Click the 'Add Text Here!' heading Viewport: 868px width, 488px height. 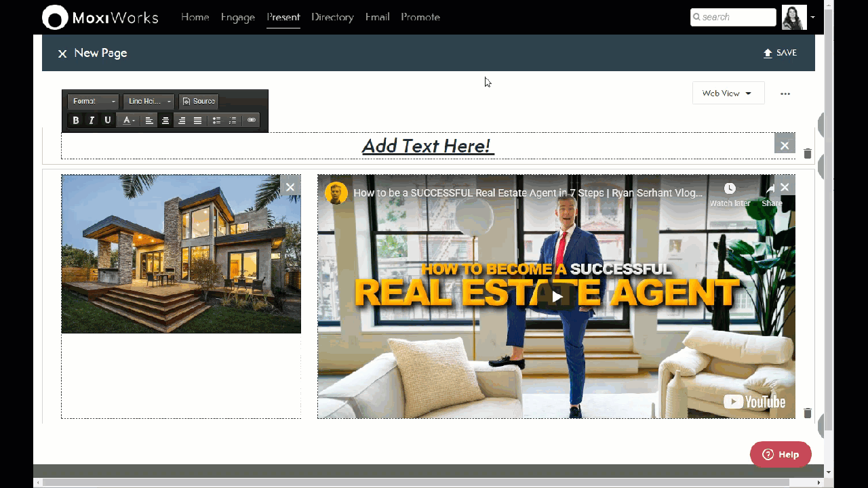pyautogui.click(x=427, y=146)
